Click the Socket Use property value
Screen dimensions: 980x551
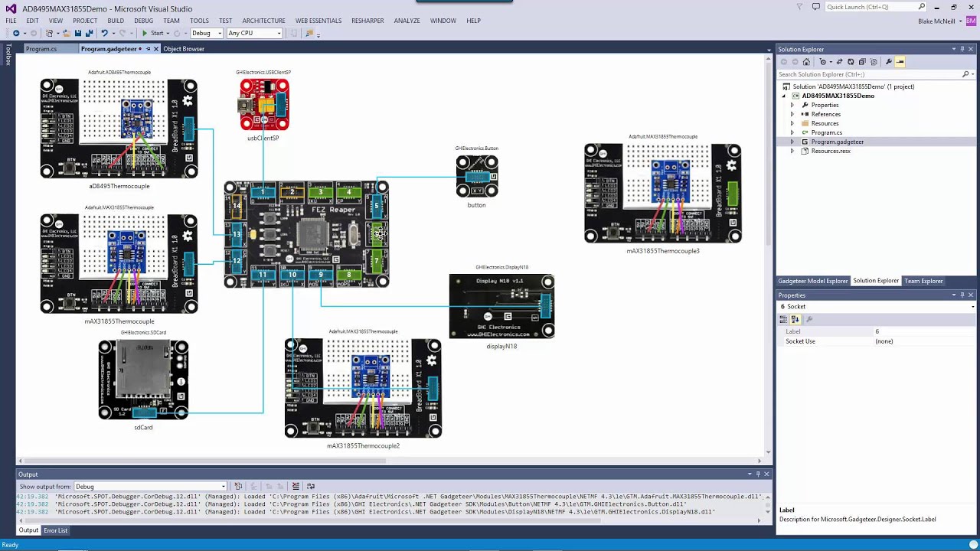click(x=926, y=341)
